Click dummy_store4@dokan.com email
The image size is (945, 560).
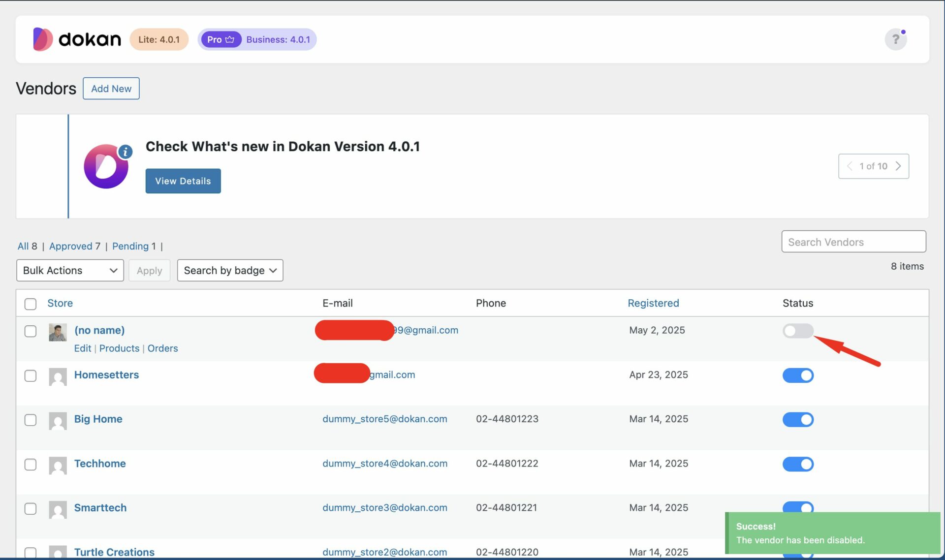(385, 464)
